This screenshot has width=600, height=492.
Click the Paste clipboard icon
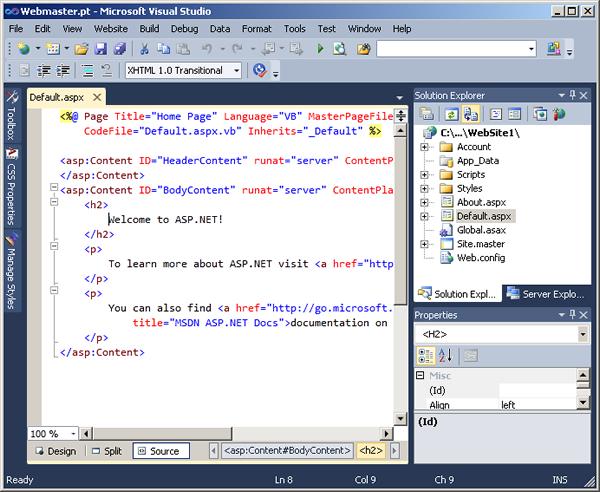[183, 49]
